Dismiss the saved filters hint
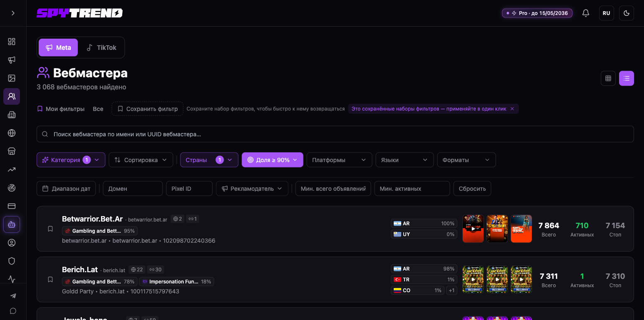644x320 pixels. tap(512, 109)
